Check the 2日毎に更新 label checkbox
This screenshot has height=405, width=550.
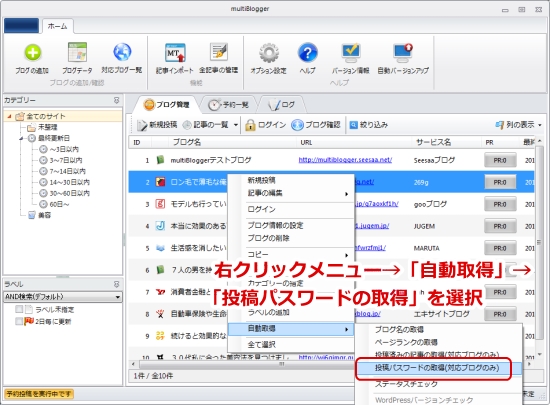click(x=19, y=321)
